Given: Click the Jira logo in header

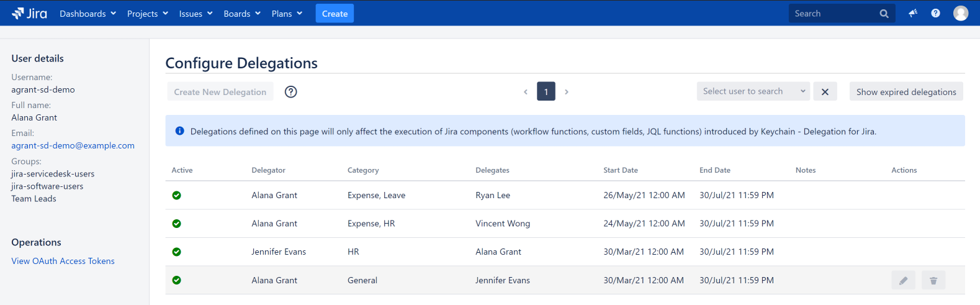Looking at the screenshot, I should pos(29,13).
